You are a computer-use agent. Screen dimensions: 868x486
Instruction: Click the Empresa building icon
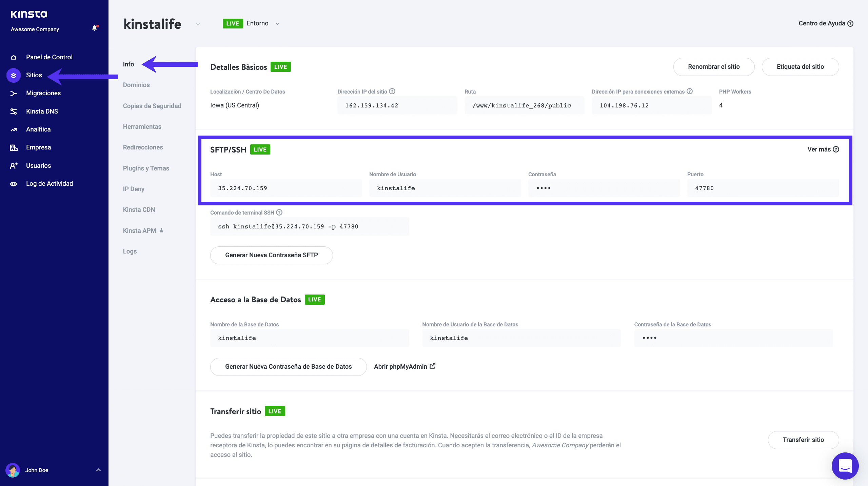click(14, 147)
